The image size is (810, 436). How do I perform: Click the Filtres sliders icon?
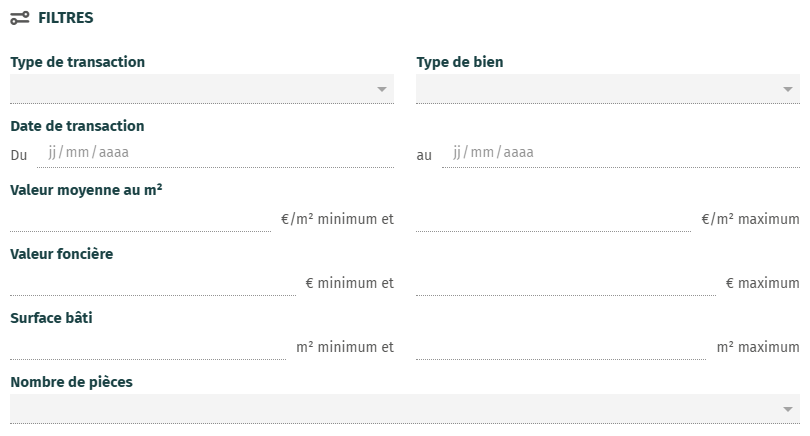coord(20,18)
